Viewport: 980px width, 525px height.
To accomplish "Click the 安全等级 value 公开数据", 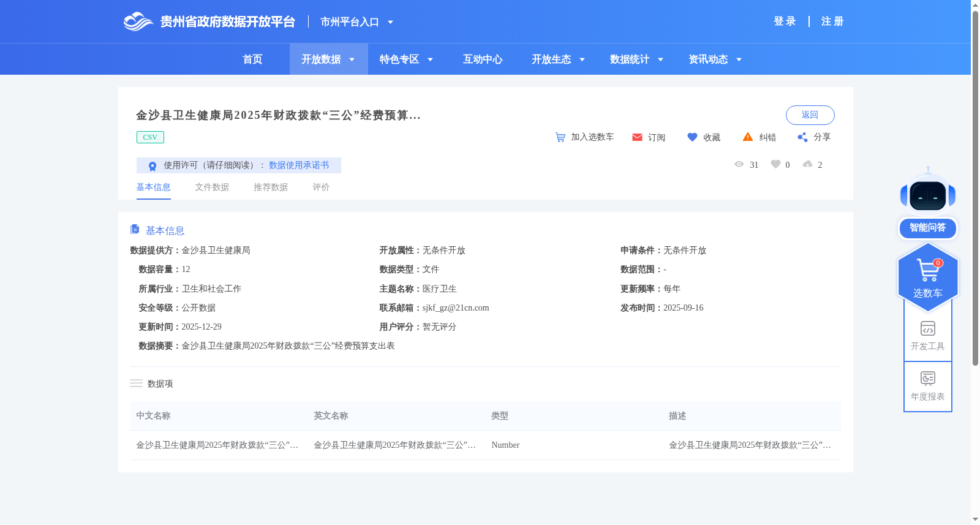I will [198, 308].
